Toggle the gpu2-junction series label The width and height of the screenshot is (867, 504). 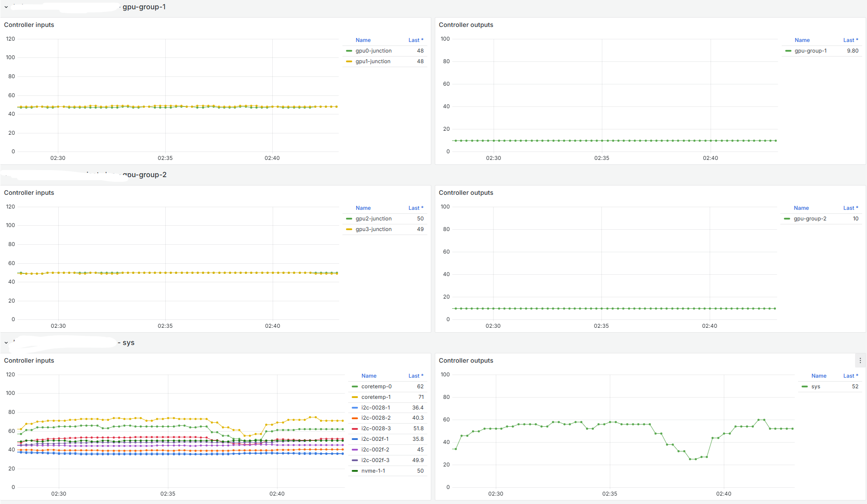(x=373, y=219)
